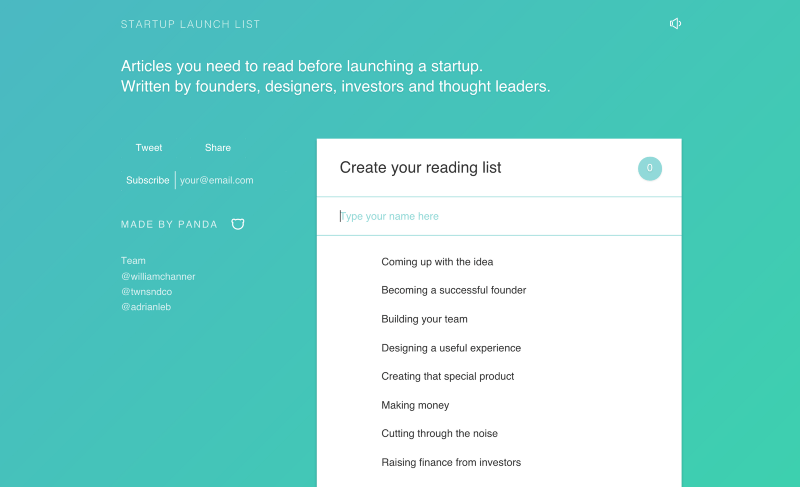Visit the @twnsndco profile link

(146, 292)
